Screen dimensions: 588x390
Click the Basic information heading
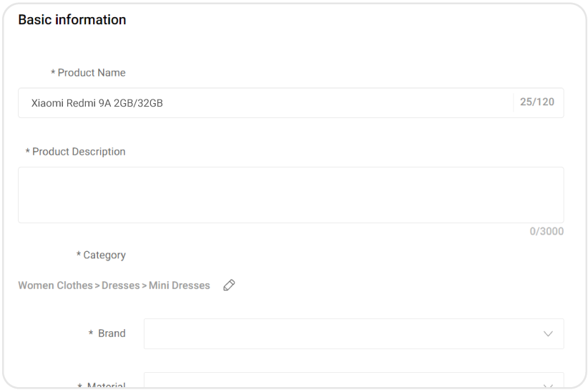pos(72,20)
